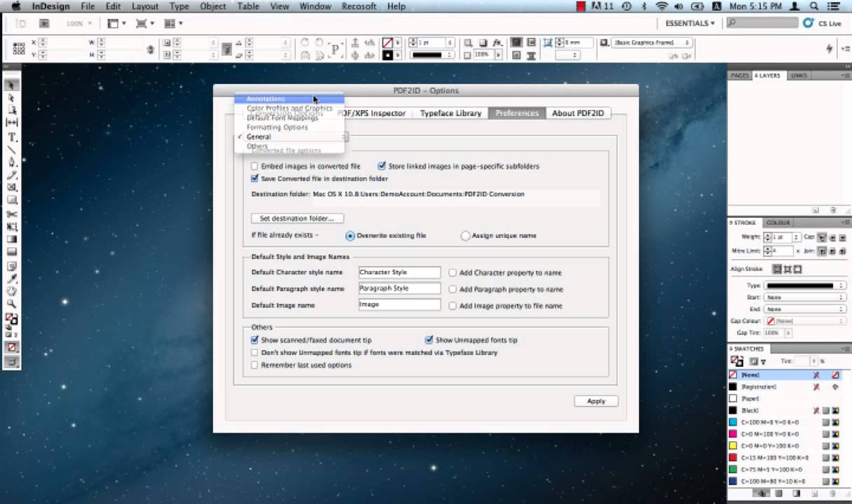852x504 pixels.
Task: Select the Selection tool in the toolbox
Action: pos(11,85)
